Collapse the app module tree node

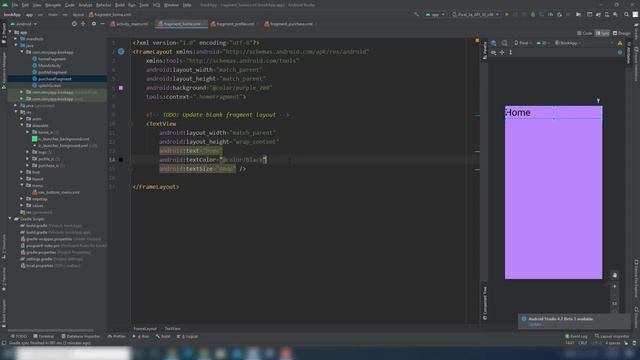[10, 32]
